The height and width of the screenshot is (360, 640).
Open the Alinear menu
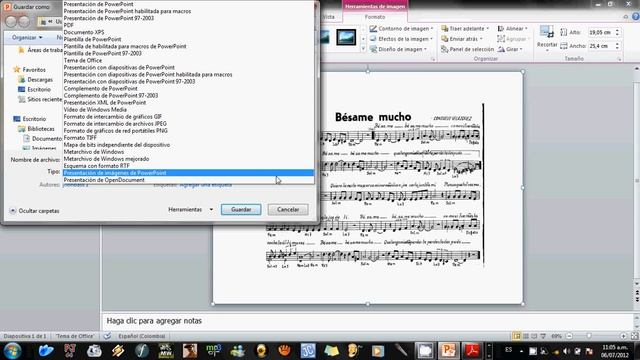pos(513,29)
